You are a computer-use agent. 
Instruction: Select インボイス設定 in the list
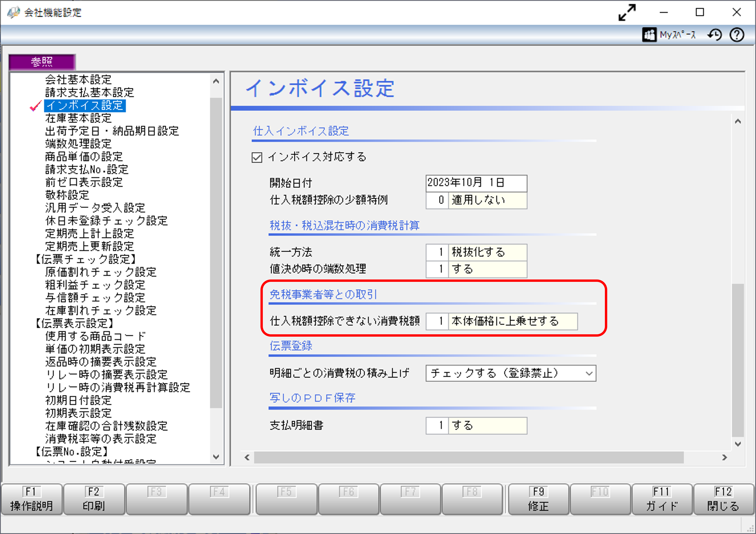(85, 105)
